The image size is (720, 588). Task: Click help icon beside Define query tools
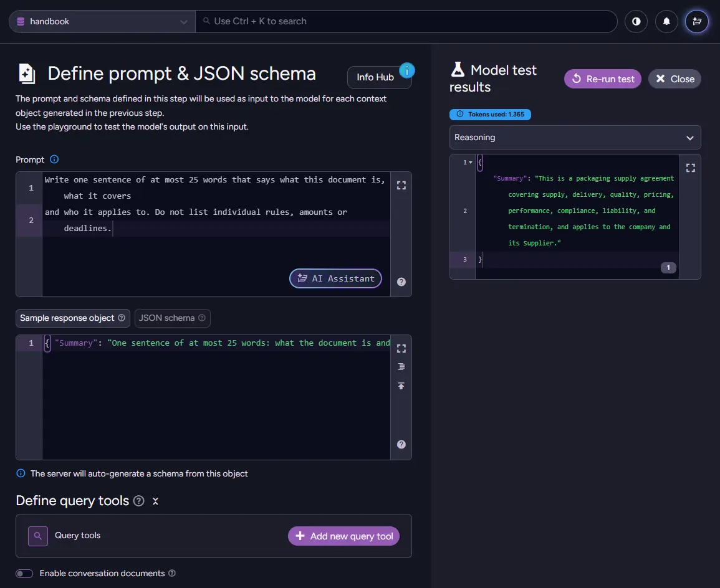(138, 501)
